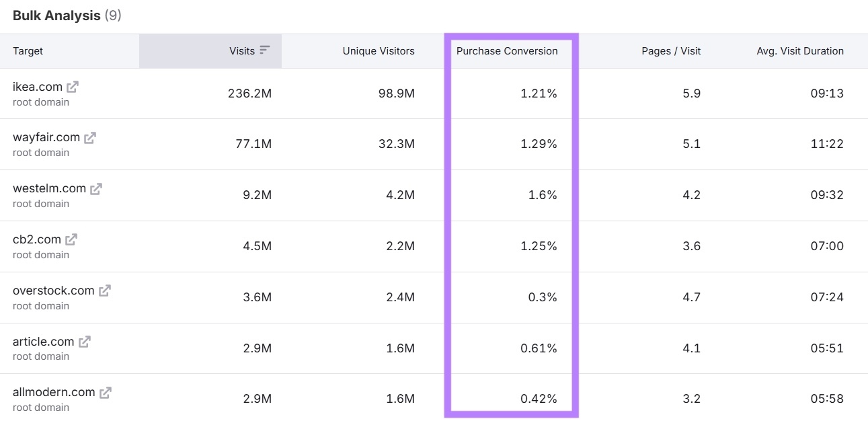This screenshot has height=423, width=868.
Task: Open wayfair.com via its external link icon
Action: tap(90, 137)
